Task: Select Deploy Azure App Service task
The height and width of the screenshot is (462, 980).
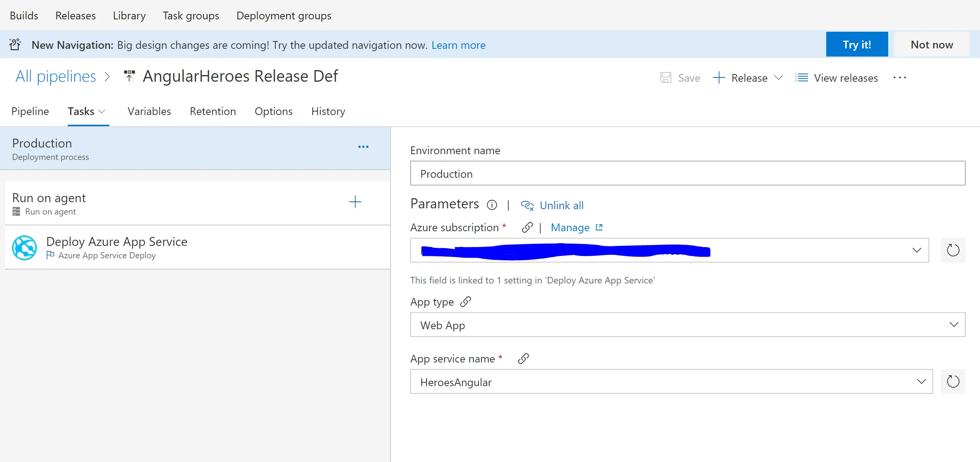Action: coord(116,247)
